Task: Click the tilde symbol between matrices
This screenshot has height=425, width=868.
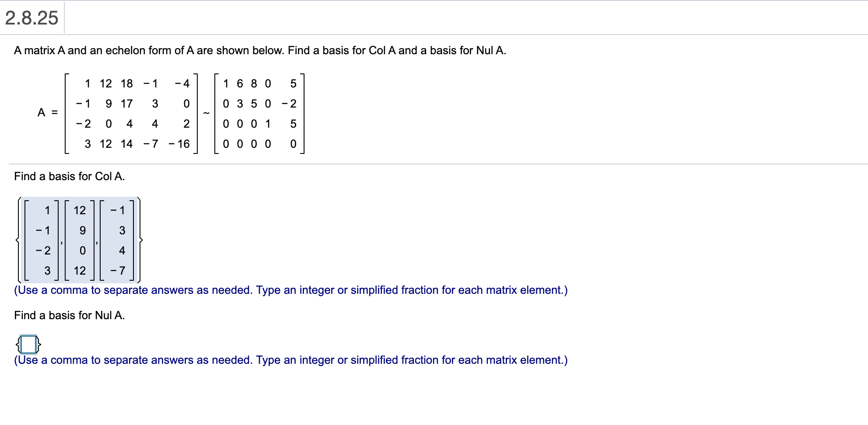Action: click(206, 113)
